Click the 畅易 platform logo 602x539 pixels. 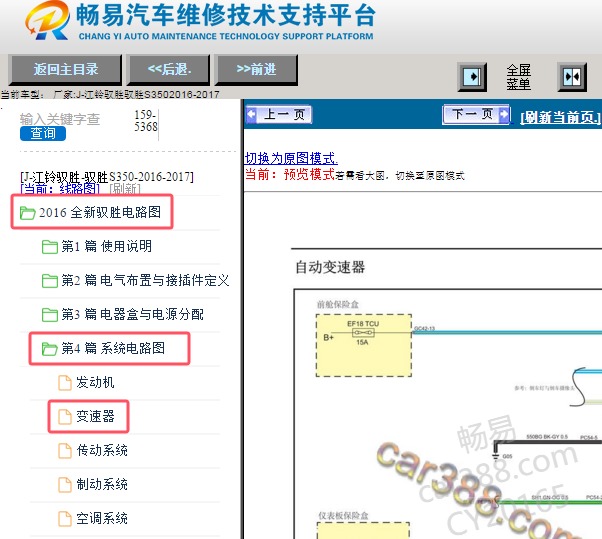coord(47,20)
